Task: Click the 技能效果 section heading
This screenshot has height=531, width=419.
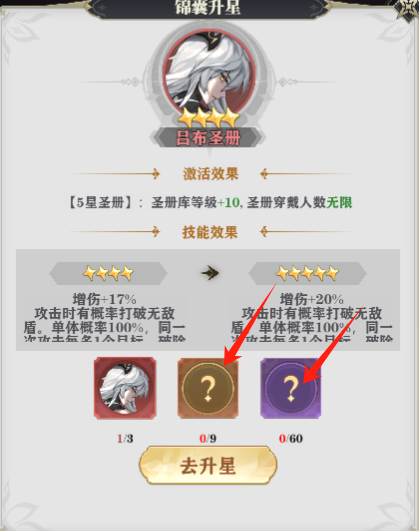Action: (x=210, y=232)
